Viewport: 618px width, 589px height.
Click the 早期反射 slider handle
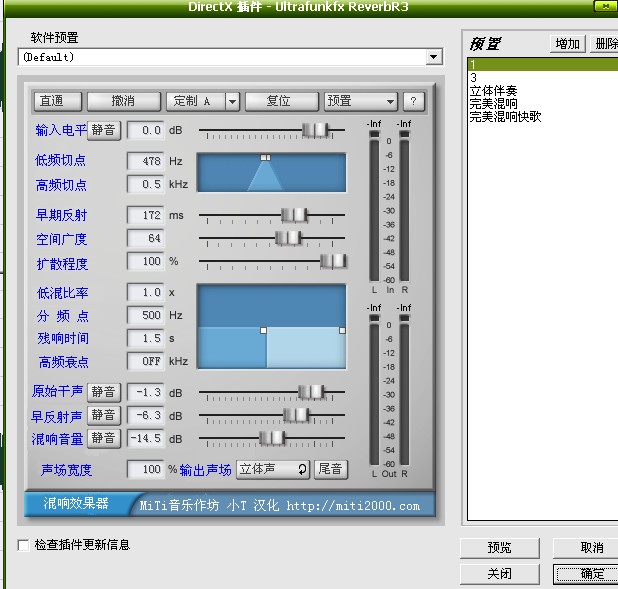point(294,215)
